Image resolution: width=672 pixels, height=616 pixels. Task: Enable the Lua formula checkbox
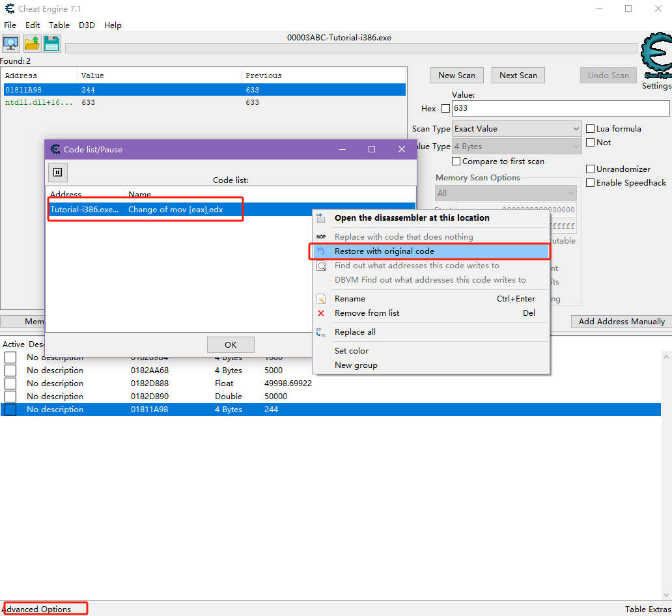pos(590,128)
